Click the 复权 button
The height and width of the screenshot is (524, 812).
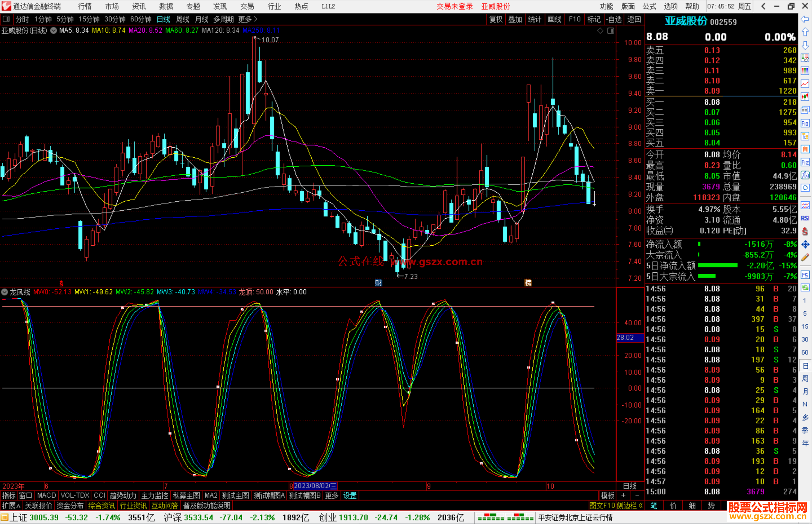point(496,19)
